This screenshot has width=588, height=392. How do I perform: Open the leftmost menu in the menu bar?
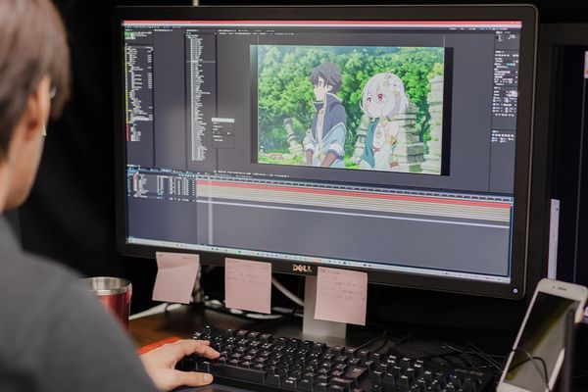coord(128,25)
